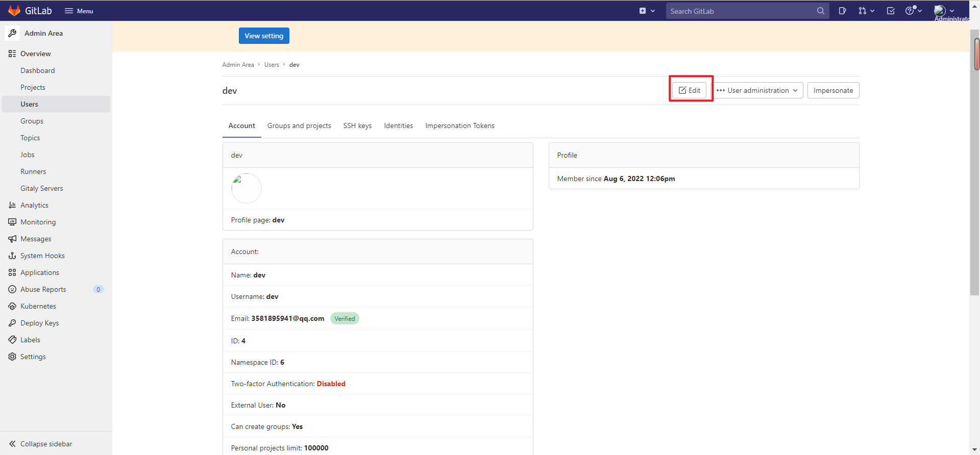Switch to Identities tab

pyautogui.click(x=399, y=125)
